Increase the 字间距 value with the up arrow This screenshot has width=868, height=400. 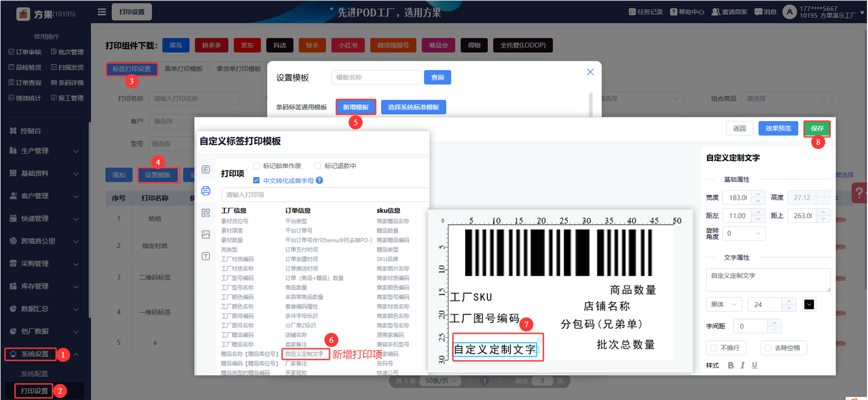(x=775, y=323)
